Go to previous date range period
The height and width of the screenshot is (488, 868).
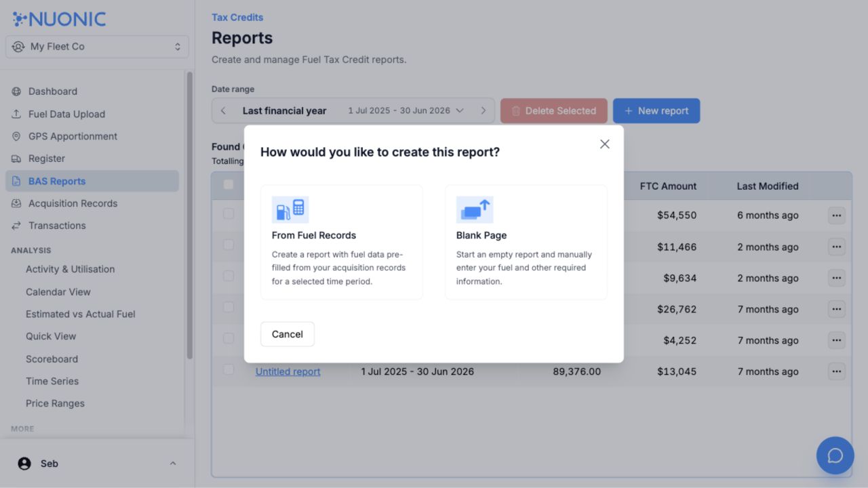tap(223, 110)
